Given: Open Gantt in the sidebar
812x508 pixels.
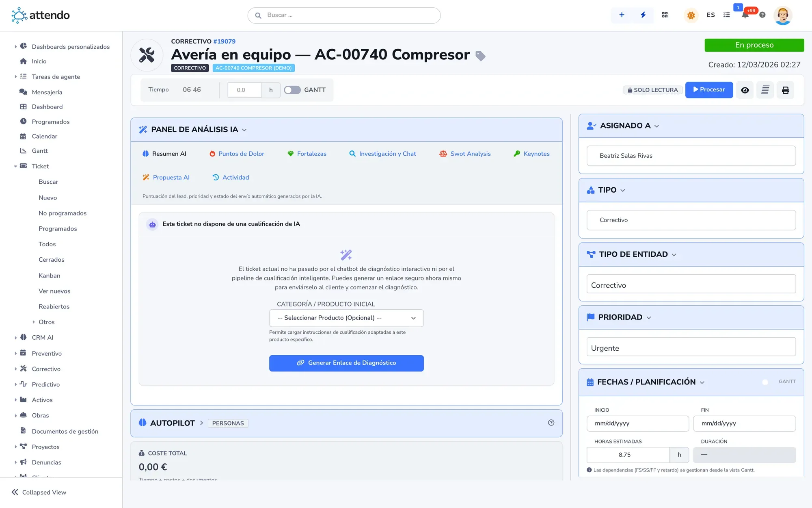Looking at the screenshot, I should coord(40,151).
